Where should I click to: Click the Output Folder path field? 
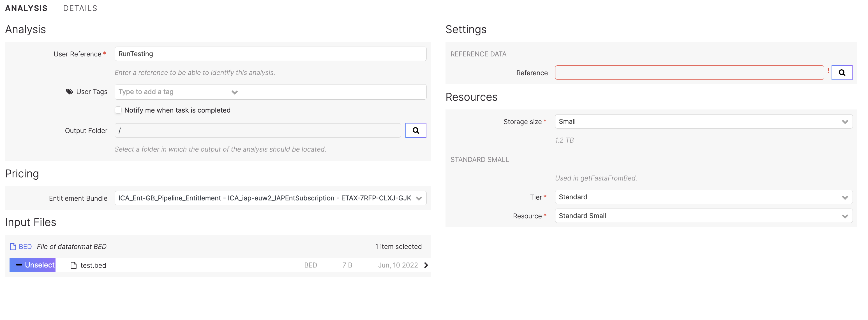click(258, 131)
